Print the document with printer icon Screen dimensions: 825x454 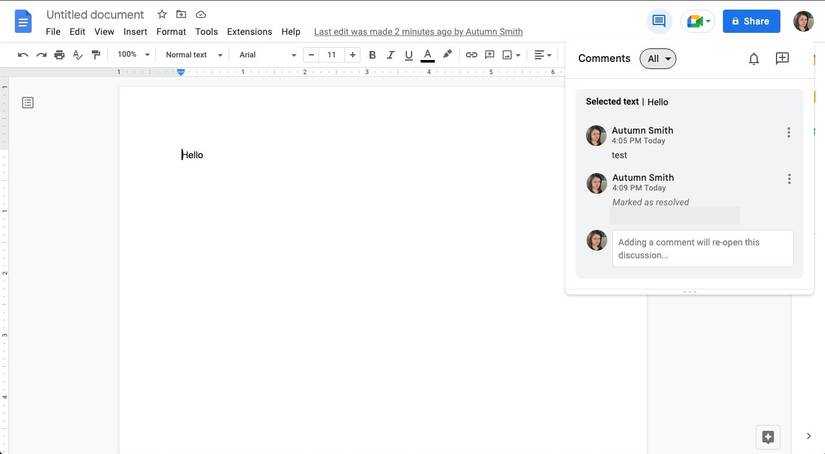59,55
